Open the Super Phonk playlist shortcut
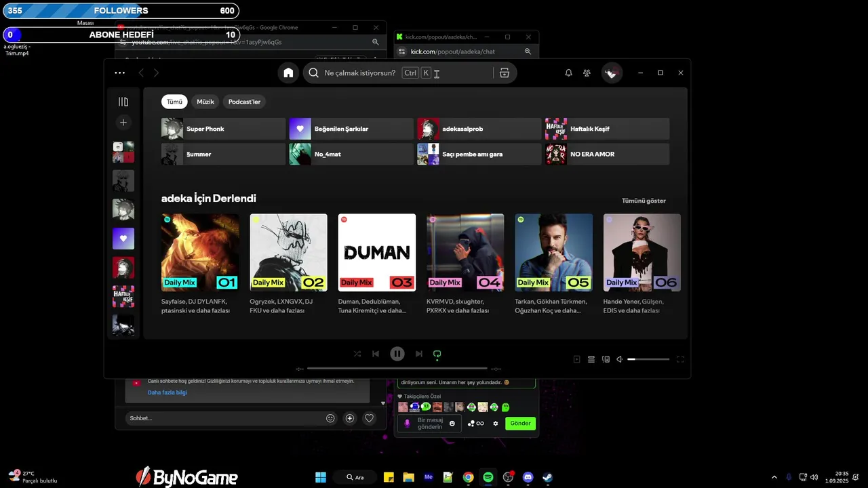868x488 pixels. [x=223, y=129]
